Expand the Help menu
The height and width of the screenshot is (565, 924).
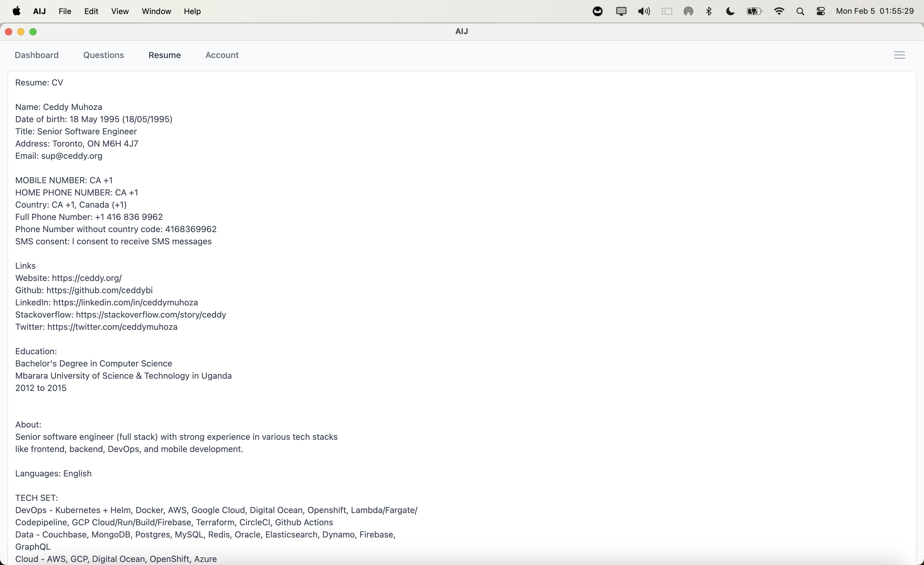(x=193, y=11)
